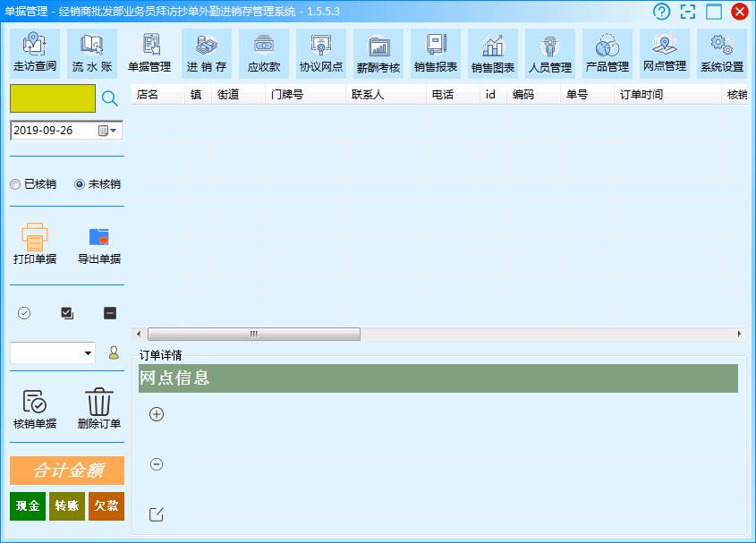Viewport: 756px width, 543px height.
Task: Open the date picker calendar dropdown
Action: pos(108,131)
